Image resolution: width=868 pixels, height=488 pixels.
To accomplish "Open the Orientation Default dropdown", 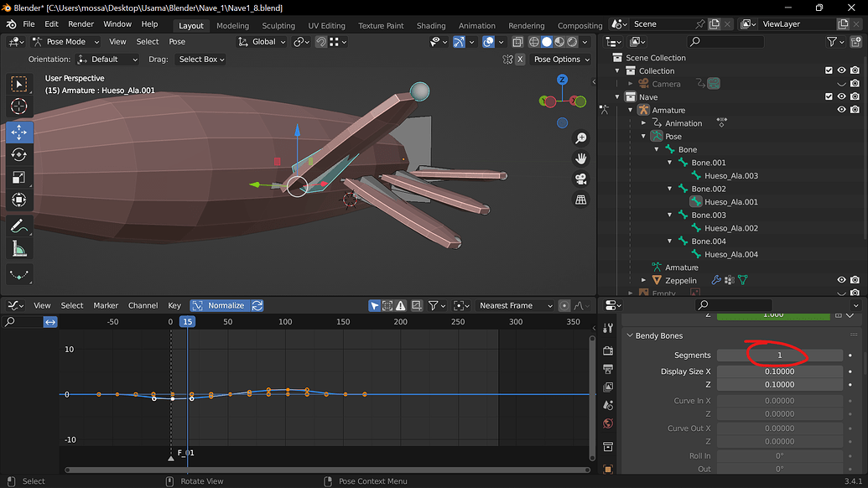I will tap(107, 60).
